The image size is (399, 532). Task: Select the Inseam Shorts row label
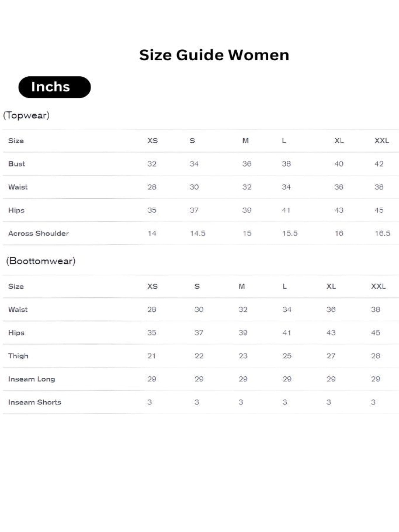tap(35, 402)
